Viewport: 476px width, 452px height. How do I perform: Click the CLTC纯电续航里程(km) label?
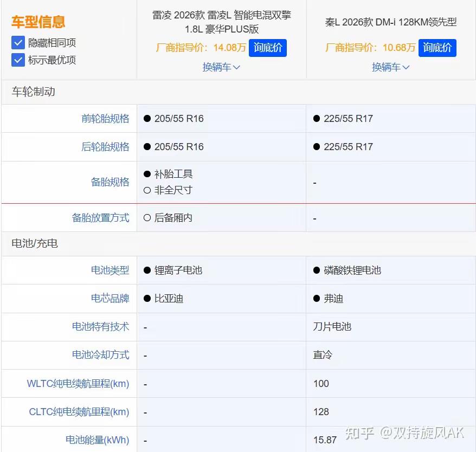(x=79, y=412)
